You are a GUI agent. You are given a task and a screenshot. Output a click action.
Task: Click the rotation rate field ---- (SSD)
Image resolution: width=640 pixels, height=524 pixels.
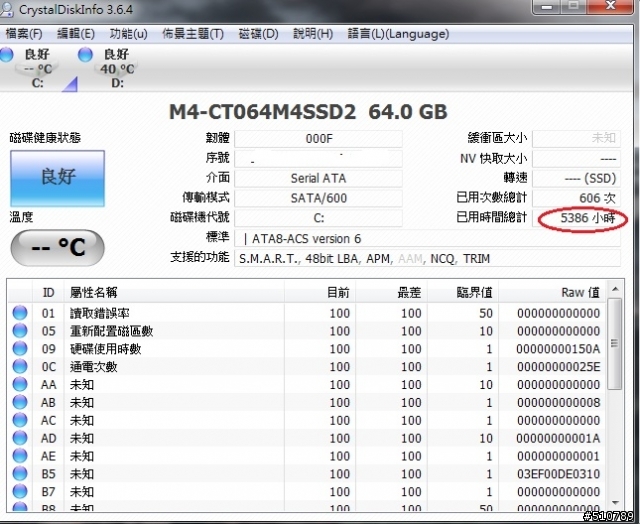[x=576, y=178]
